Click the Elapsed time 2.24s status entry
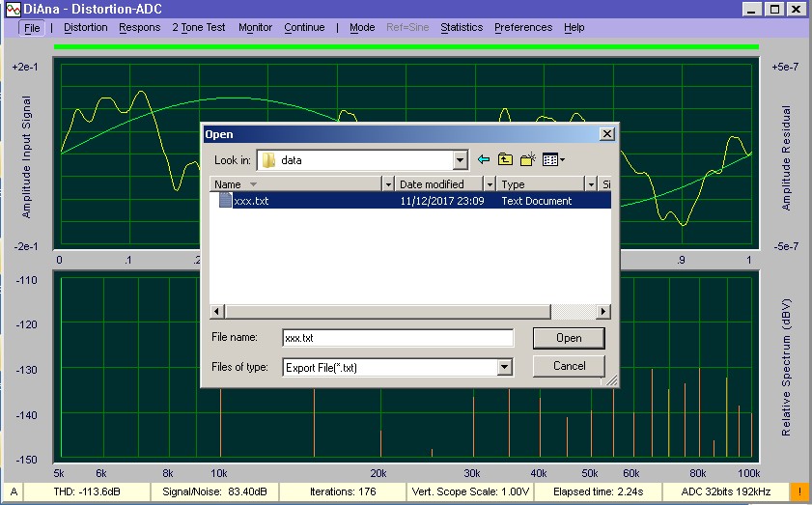Screen dimensions: 812x505 (x=598, y=491)
